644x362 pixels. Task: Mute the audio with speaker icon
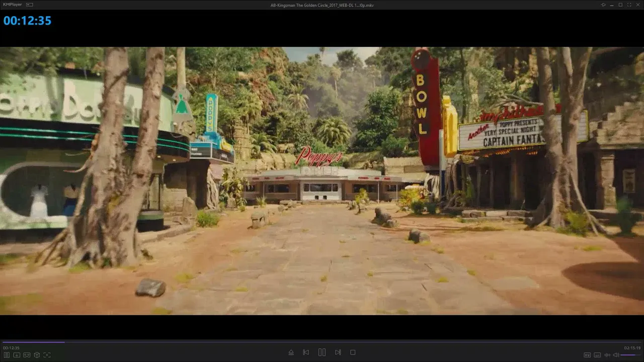click(616, 355)
